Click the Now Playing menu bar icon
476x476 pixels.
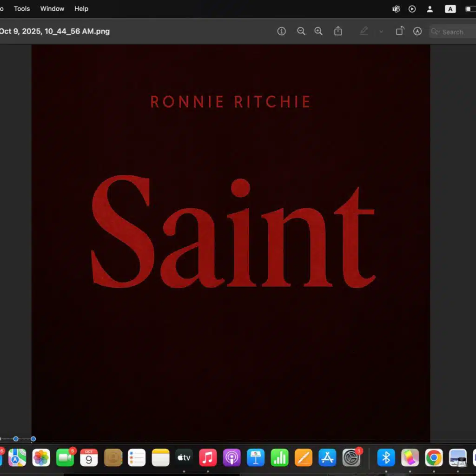(x=412, y=9)
